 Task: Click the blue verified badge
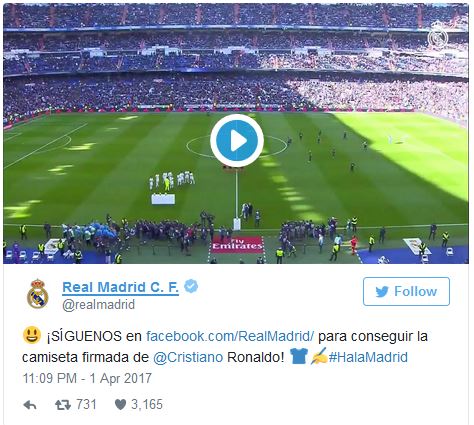(x=191, y=287)
